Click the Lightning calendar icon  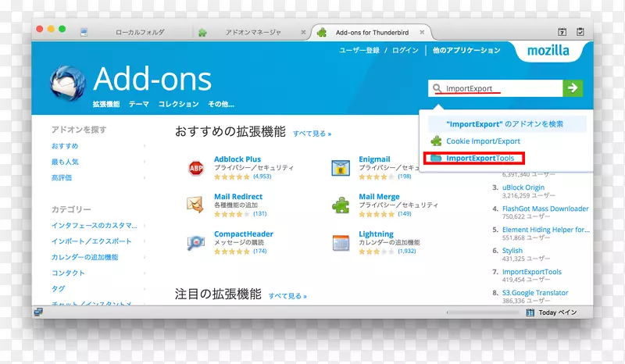pos(341,242)
